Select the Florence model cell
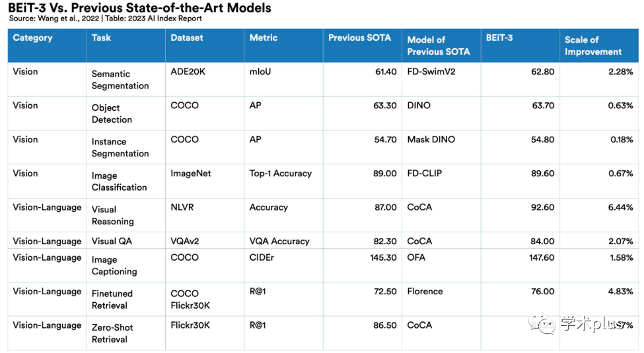 click(x=425, y=291)
